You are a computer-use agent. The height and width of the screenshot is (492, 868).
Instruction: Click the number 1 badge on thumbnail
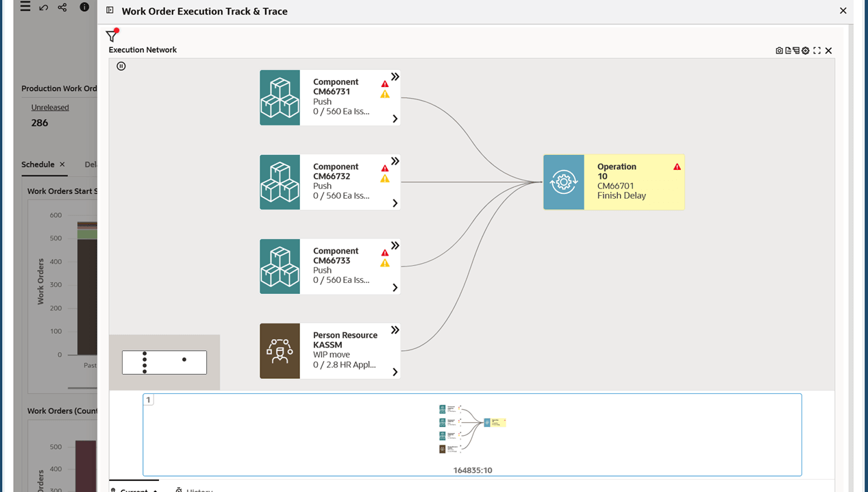coord(148,399)
